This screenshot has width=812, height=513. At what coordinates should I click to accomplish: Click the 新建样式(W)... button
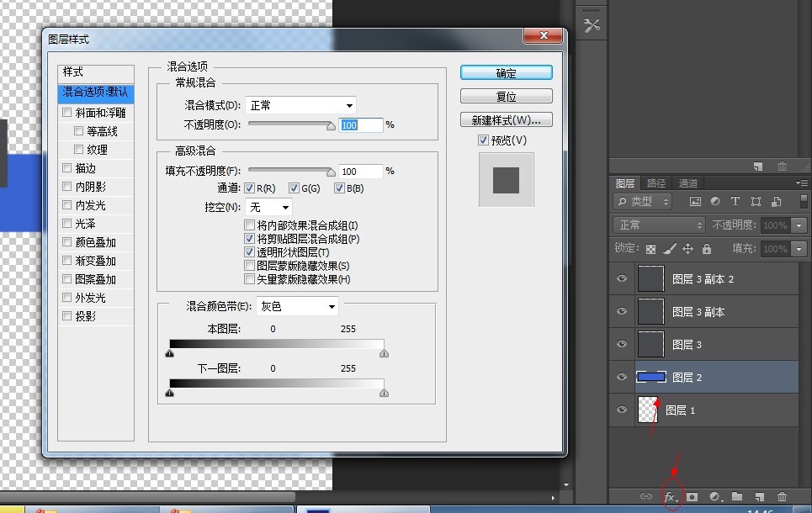[506, 120]
